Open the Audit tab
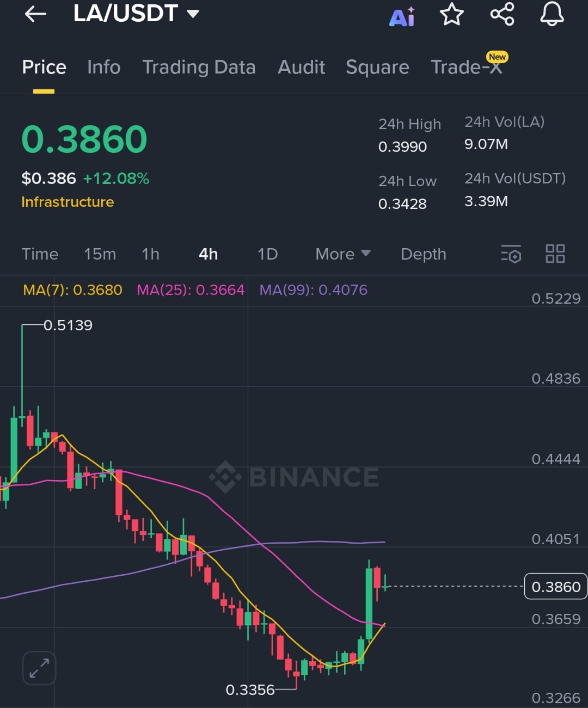 click(x=301, y=67)
